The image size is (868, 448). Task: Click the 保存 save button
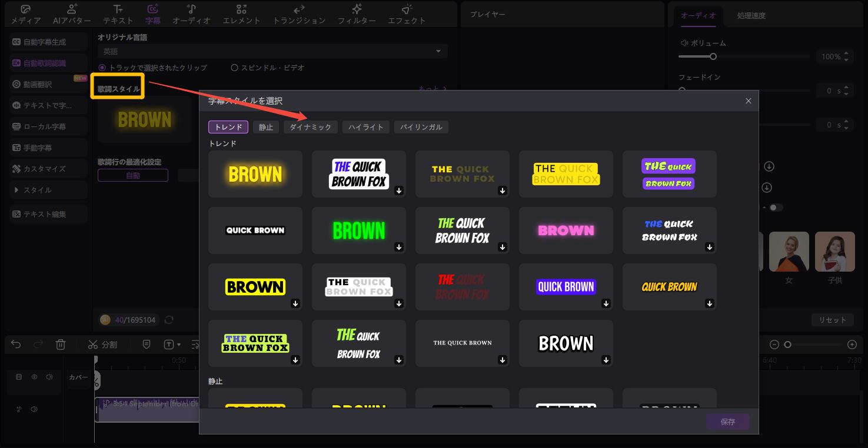[x=727, y=422]
